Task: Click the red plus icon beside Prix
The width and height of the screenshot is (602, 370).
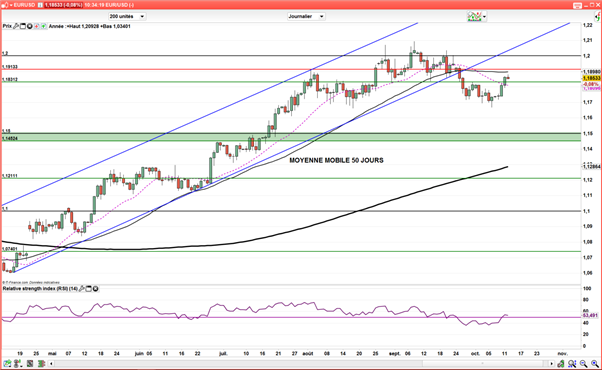Action: pos(36,26)
